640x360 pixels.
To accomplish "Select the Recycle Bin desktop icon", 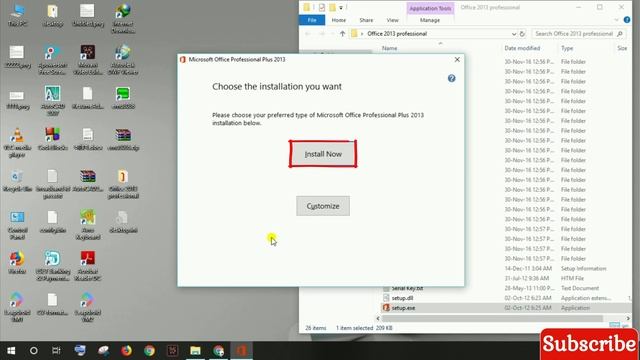I will [x=18, y=181].
